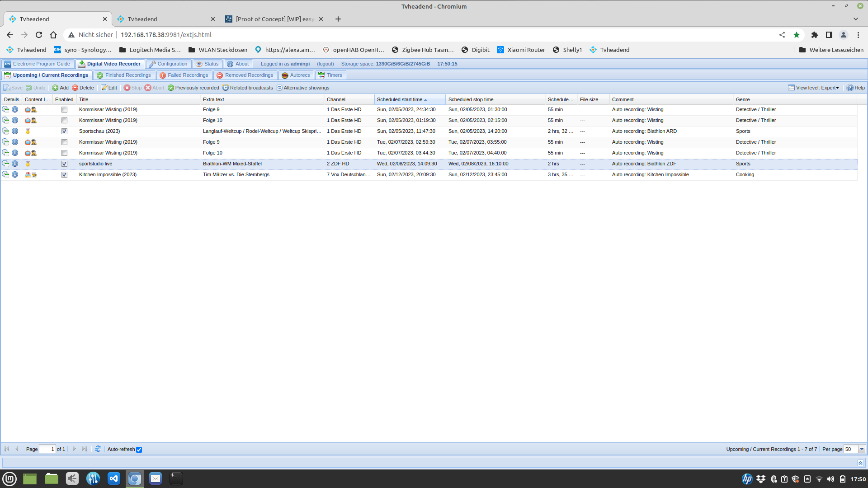Expand the bottom panel double-arrow
The image size is (868, 488).
(860, 463)
